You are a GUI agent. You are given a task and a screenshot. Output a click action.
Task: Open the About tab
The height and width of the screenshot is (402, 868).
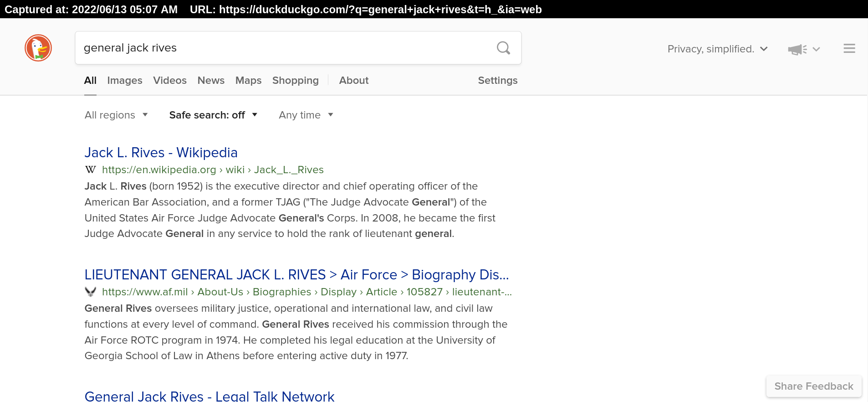354,80
